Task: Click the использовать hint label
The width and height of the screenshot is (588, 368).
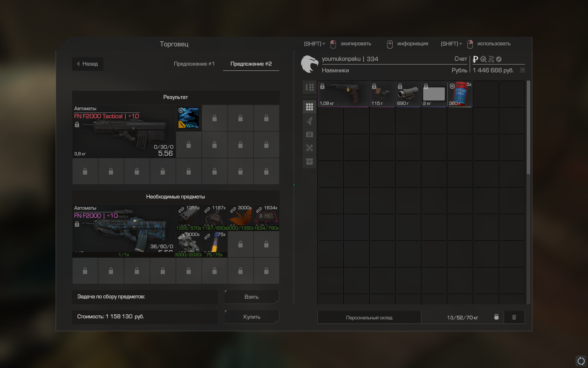Action: pyautogui.click(x=494, y=43)
